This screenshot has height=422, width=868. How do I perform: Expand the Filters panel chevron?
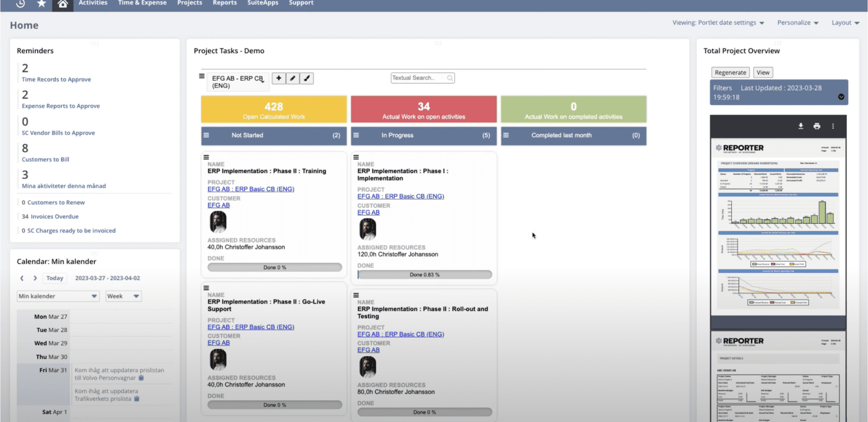click(x=841, y=97)
